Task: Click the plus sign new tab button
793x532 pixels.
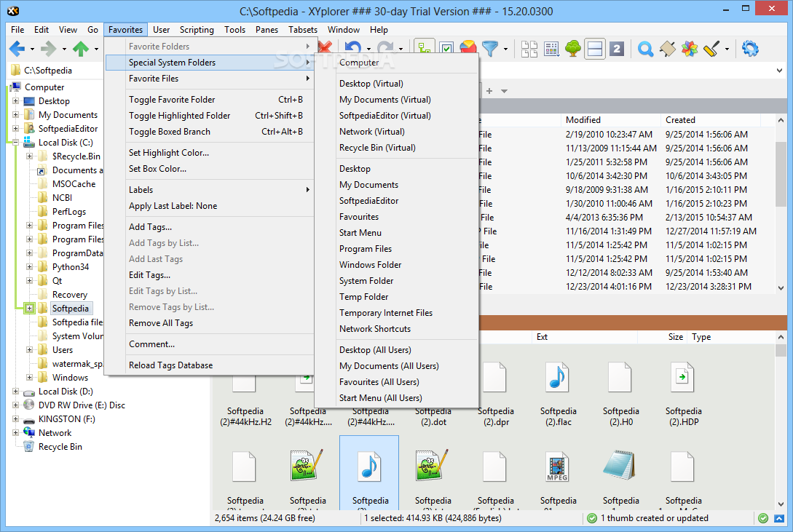Action: [x=489, y=91]
